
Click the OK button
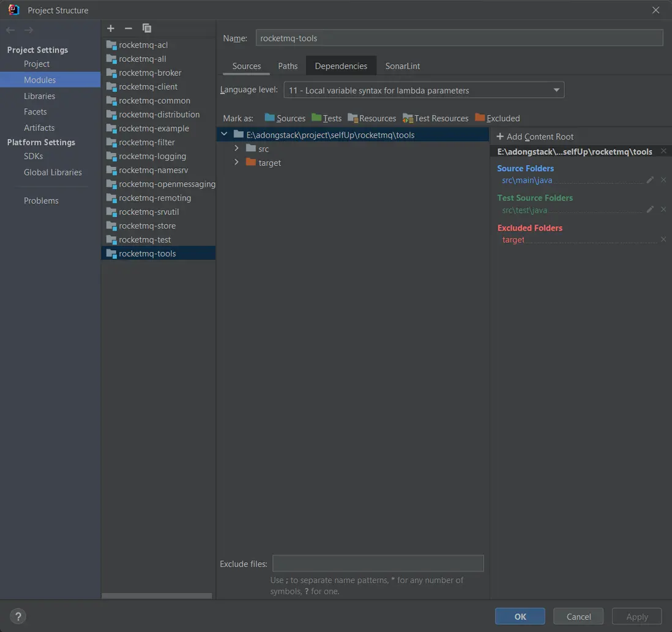(x=520, y=616)
